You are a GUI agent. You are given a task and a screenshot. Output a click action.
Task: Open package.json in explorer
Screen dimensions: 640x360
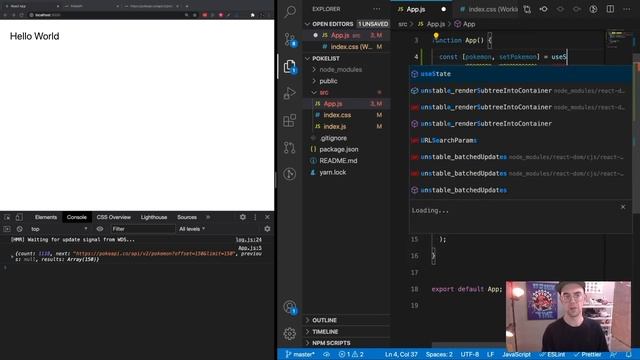339,149
